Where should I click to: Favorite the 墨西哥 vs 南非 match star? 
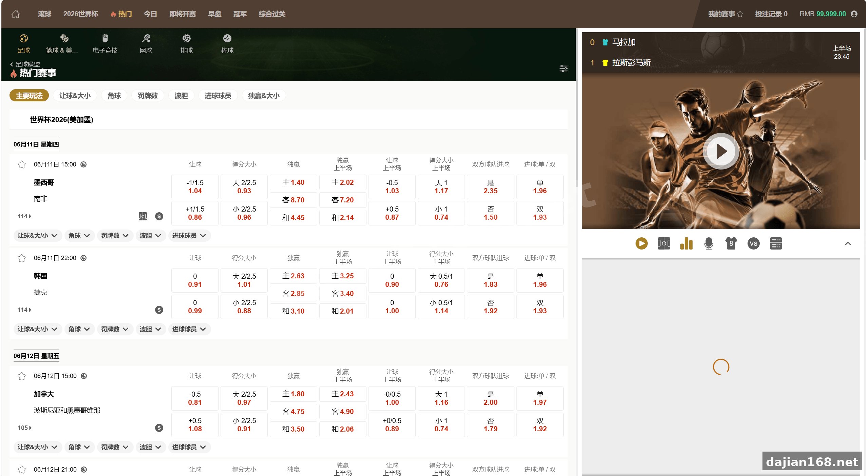22,164
